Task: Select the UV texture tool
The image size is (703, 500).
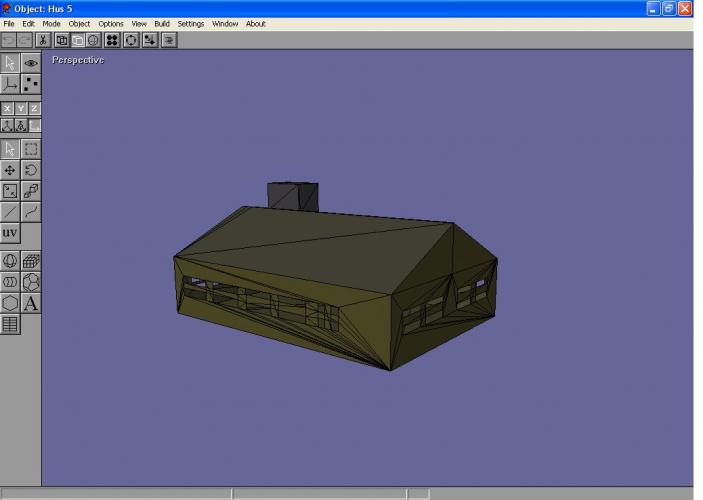Action: [10, 233]
